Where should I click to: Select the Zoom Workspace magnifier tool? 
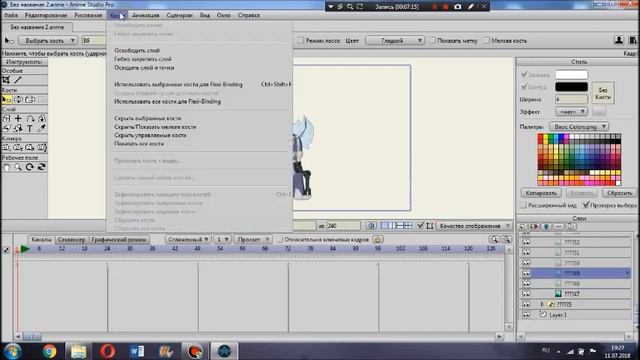tap(18, 167)
